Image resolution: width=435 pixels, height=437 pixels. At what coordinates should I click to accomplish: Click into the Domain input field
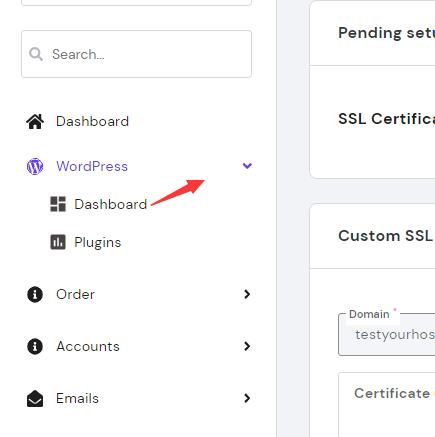(387, 335)
